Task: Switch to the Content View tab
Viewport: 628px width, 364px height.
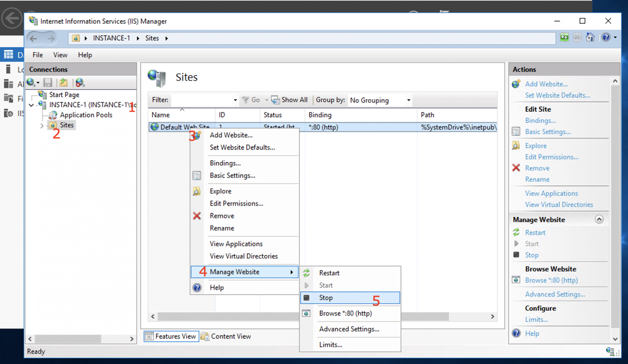Action: pyautogui.click(x=226, y=336)
